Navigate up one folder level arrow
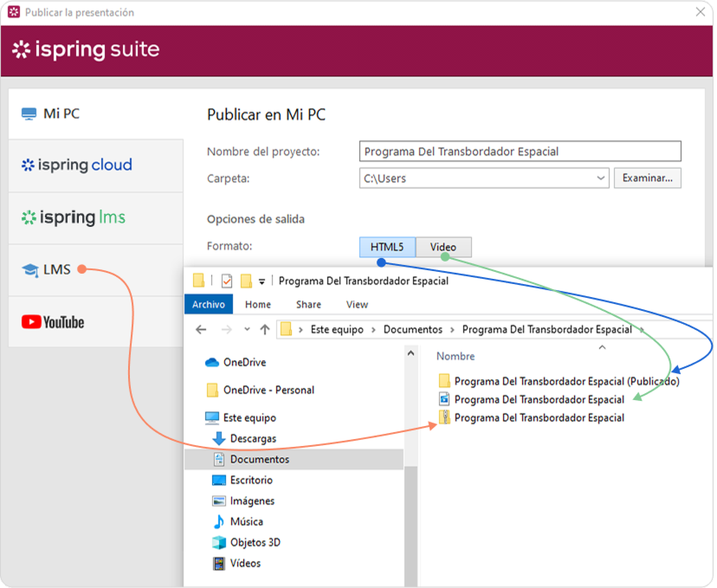 pyautogui.click(x=265, y=330)
